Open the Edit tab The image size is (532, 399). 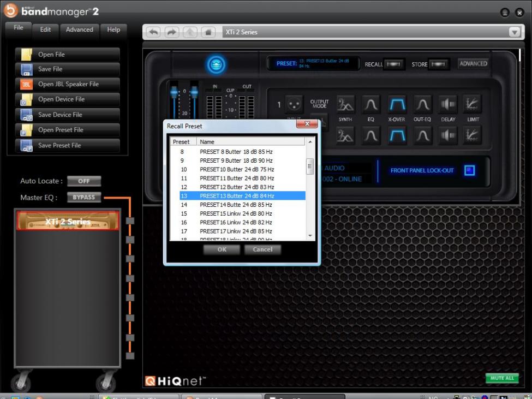coord(46,30)
